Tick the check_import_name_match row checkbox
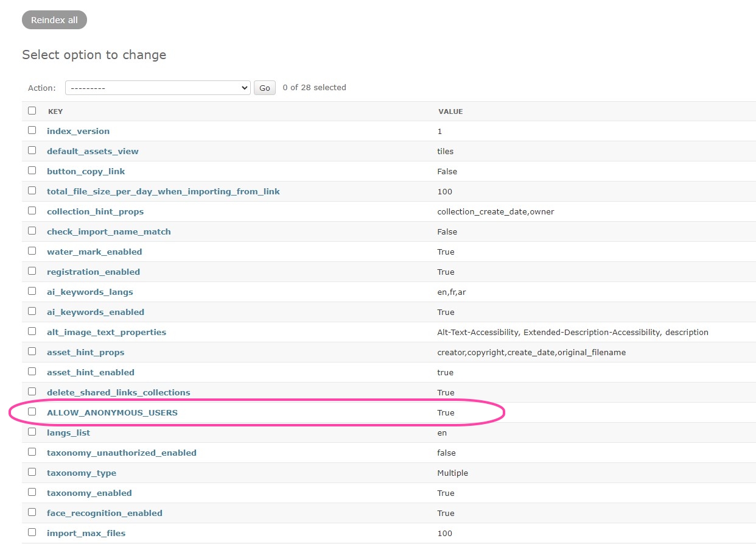This screenshot has width=756, height=544. tap(32, 231)
